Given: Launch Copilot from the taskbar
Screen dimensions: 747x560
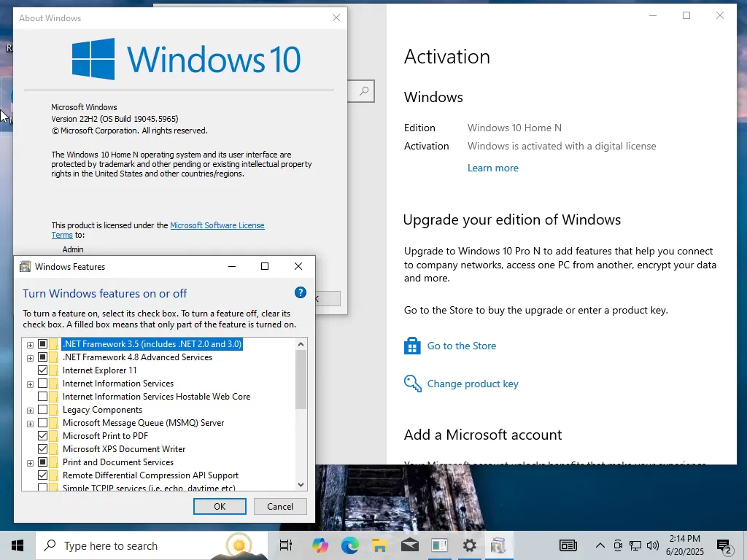Looking at the screenshot, I should tap(320, 545).
